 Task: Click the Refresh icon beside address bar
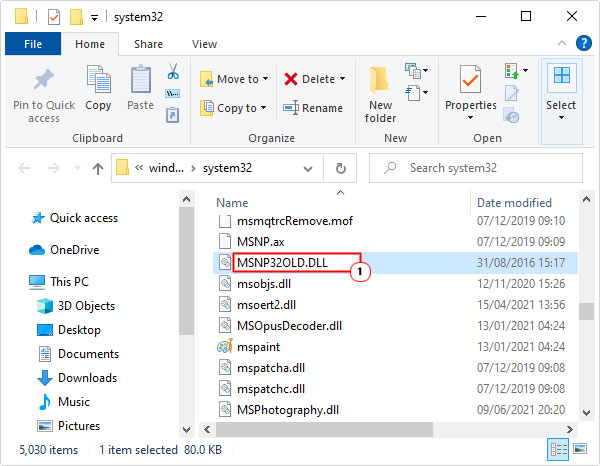coord(340,168)
